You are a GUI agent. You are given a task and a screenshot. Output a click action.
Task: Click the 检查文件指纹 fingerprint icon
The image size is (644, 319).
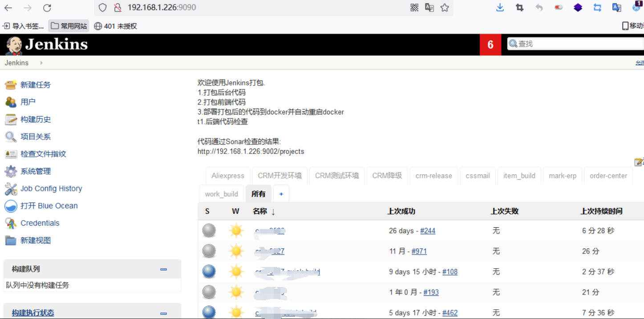tap(11, 154)
